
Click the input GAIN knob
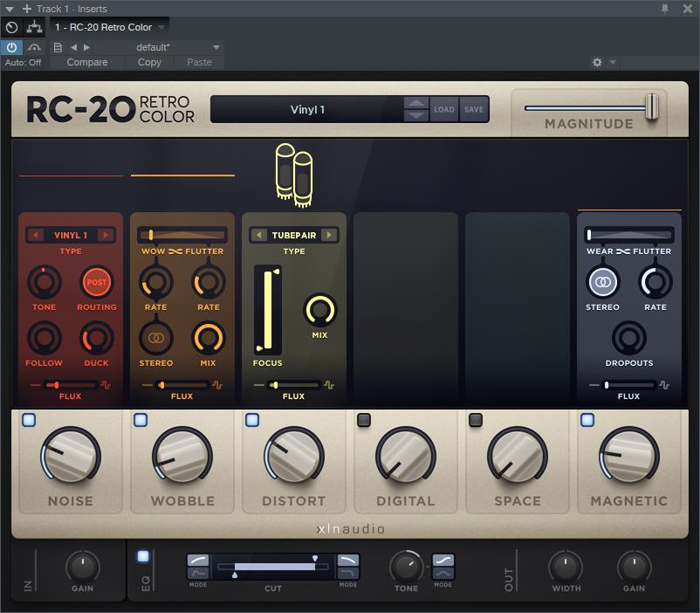83,568
